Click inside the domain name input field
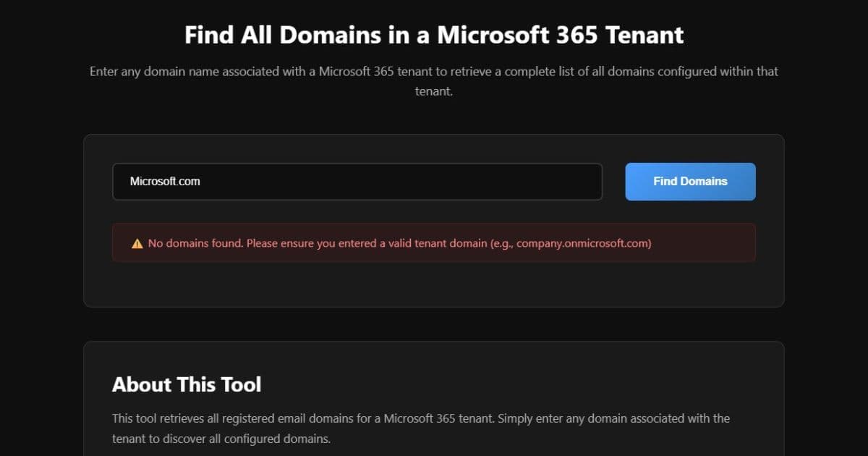The width and height of the screenshot is (868, 456). click(357, 182)
